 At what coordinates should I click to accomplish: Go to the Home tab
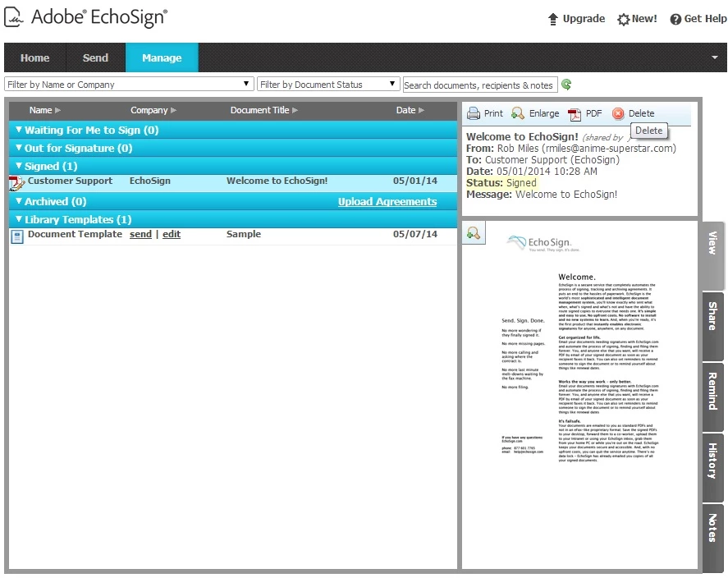[34, 57]
